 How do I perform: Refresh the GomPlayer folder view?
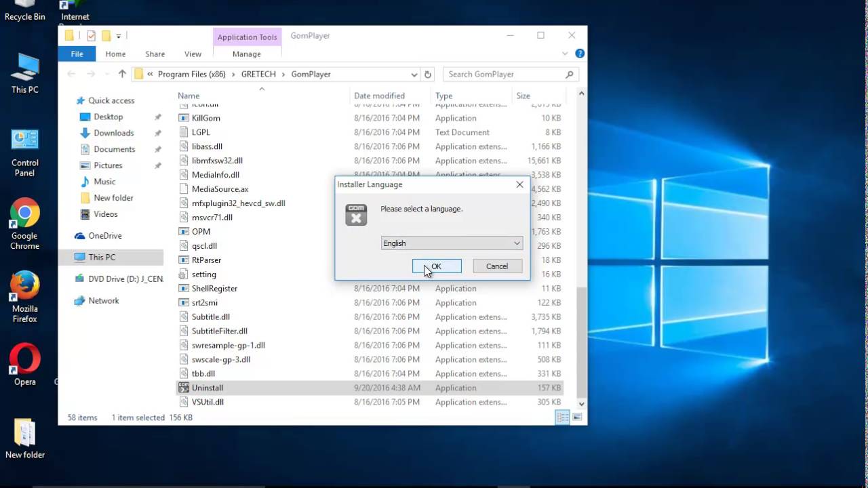[x=427, y=75]
